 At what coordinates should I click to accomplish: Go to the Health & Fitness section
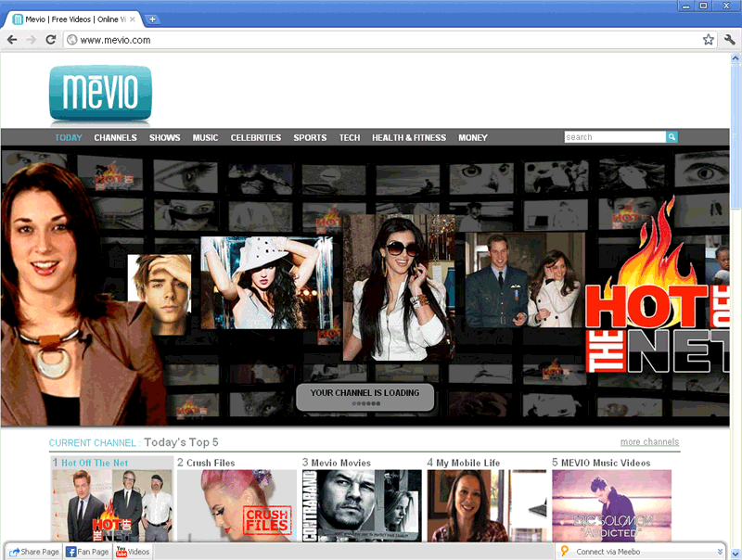pyautogui.click(x=409, y=138)
